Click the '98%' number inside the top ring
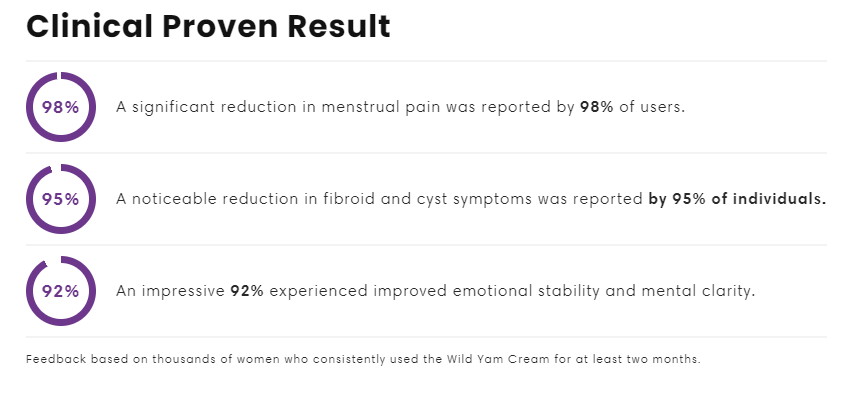 click(x=61, y=107)
